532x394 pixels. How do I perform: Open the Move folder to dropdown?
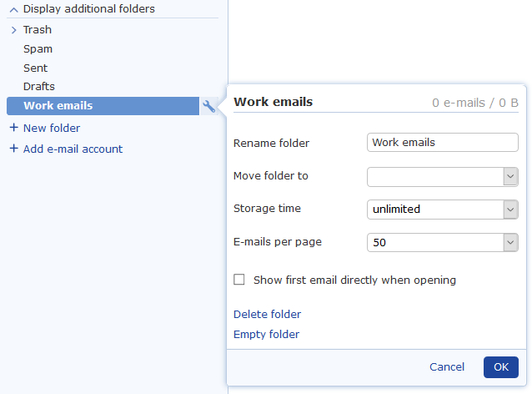[443, 177]
